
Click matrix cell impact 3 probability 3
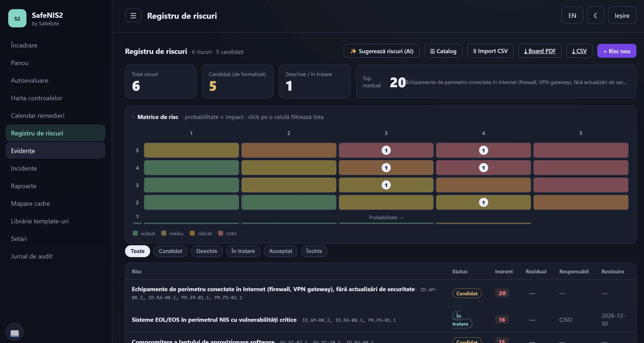(x=386, y=185)
